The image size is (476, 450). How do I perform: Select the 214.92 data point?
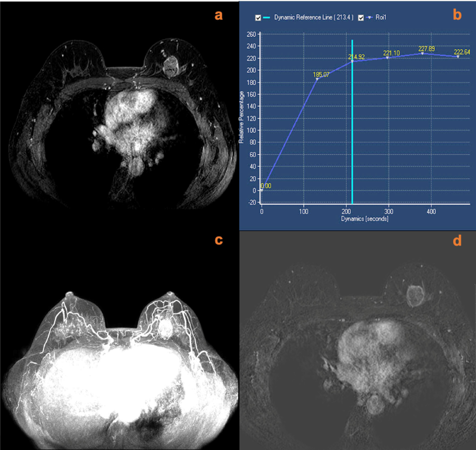click(x=352, y=61)
